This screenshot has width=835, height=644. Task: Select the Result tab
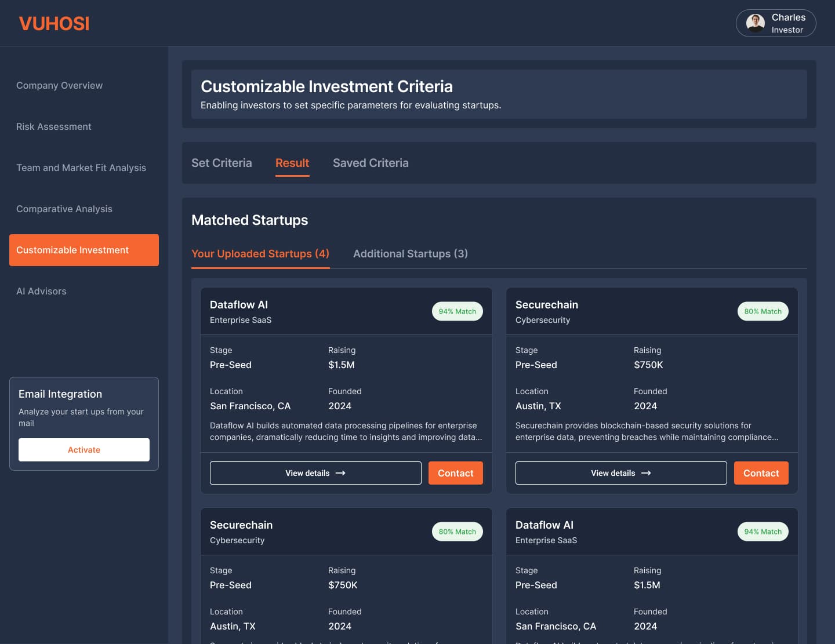point(292,163)
